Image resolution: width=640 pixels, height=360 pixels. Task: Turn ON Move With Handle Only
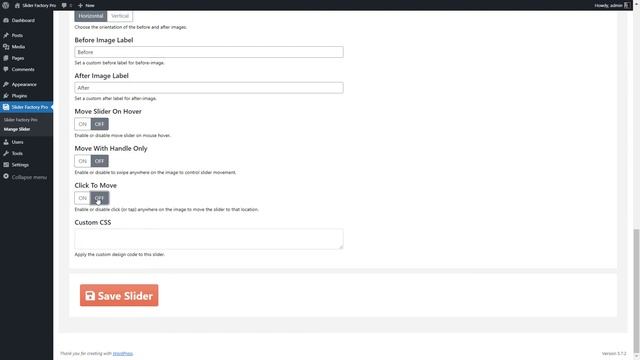point(82,161)
